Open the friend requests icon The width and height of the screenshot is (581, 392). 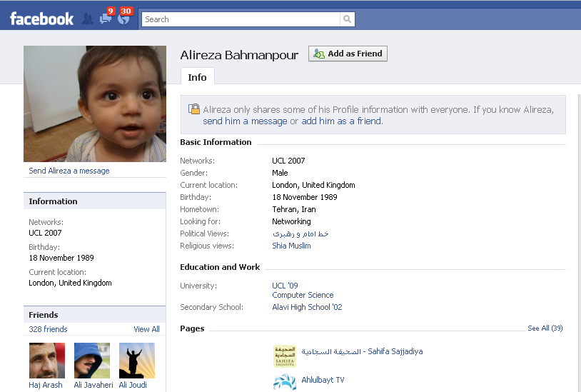pos(88,19)
